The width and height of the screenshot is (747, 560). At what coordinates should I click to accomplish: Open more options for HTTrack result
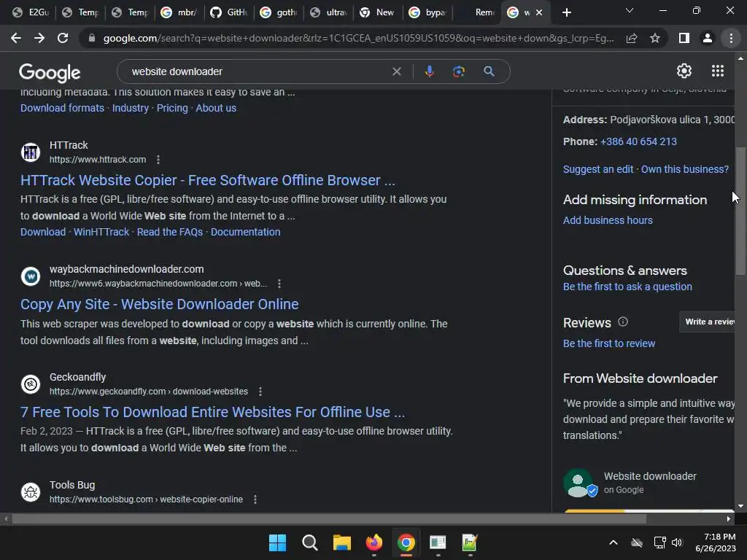(x=158, y=160)
